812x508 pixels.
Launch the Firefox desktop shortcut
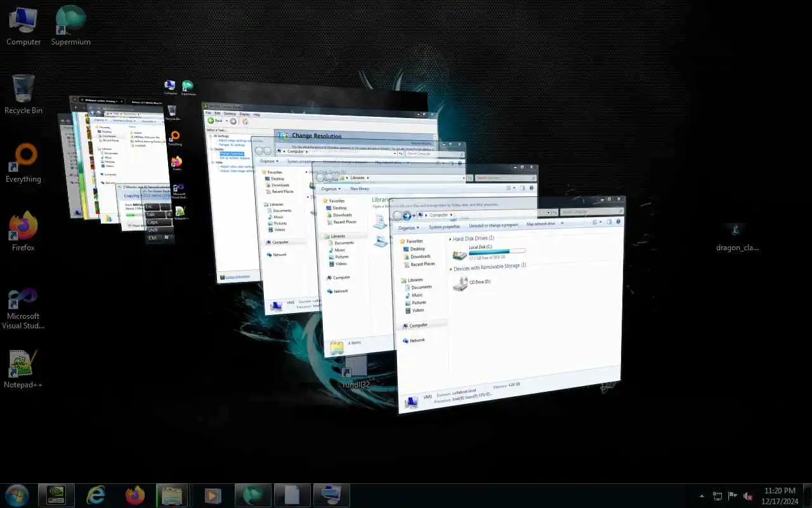point(23,231)
